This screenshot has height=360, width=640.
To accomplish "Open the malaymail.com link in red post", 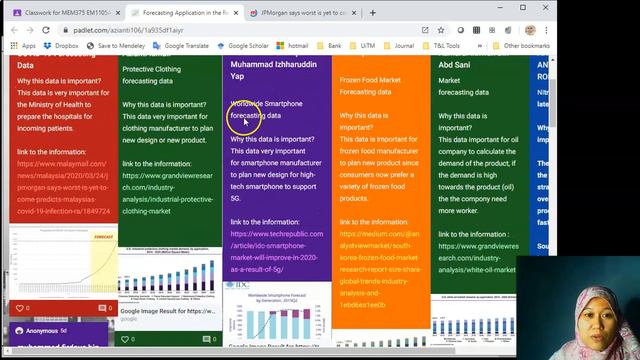I will tap(63, 187).
